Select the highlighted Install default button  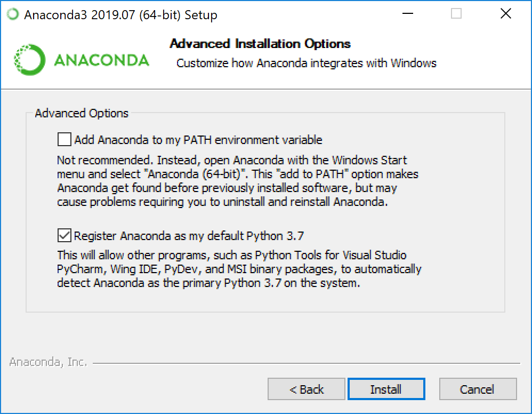(386, 389)
